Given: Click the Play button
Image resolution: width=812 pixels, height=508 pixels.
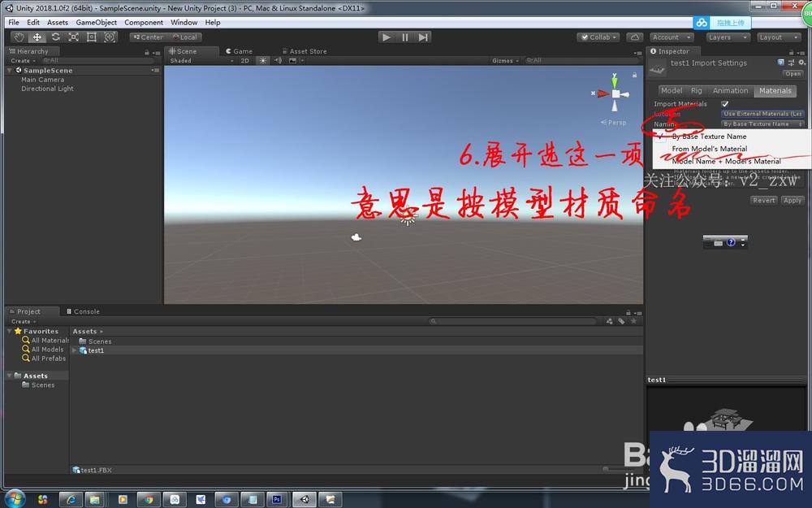Looking at the screenshot, I should point(386,37).
